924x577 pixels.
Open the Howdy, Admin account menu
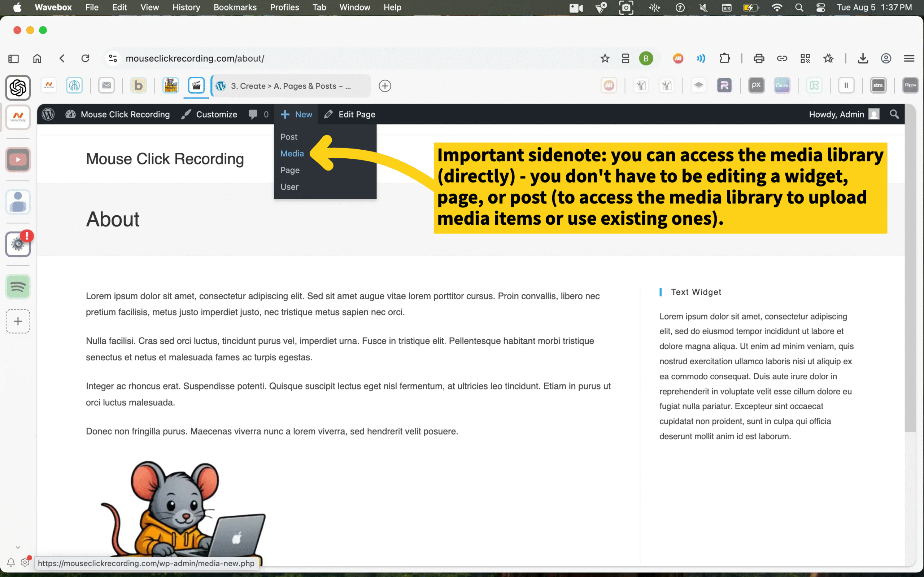844,114
